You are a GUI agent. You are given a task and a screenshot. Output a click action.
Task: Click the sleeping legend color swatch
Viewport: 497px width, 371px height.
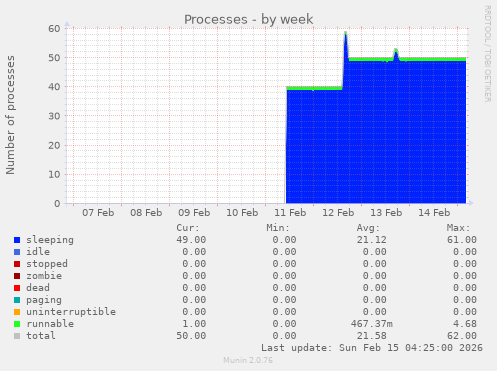click(17, 240)
